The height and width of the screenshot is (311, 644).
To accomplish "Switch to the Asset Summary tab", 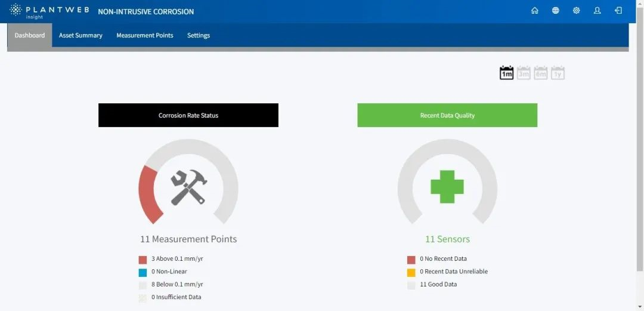I will (80, 35).
